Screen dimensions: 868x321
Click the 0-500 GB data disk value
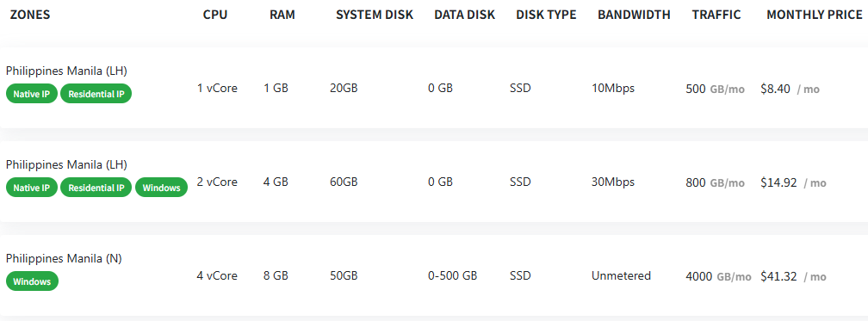(x=453, y=275)
